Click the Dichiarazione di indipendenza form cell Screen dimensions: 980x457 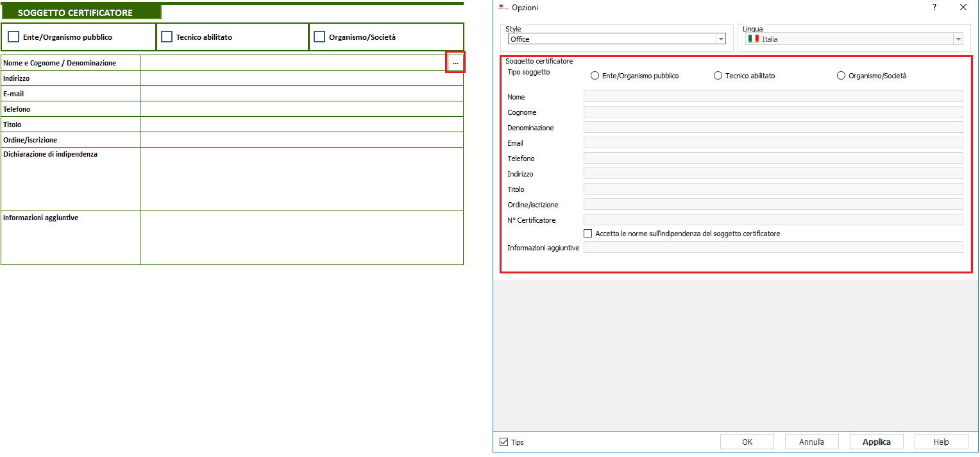(x=301, y=179)
